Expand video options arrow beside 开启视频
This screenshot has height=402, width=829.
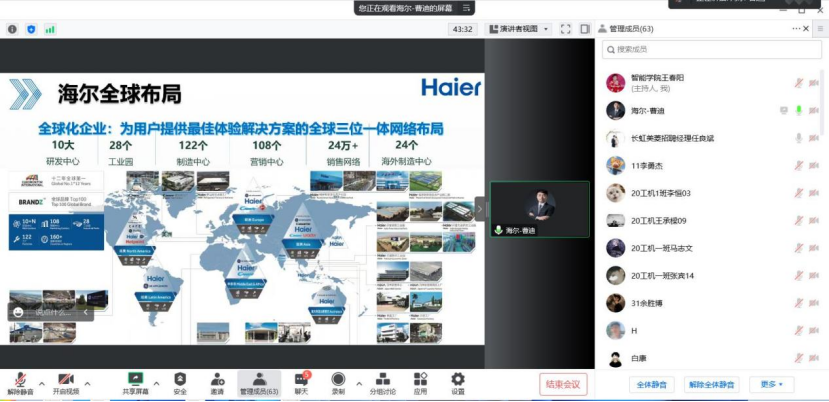click(88, 383)
